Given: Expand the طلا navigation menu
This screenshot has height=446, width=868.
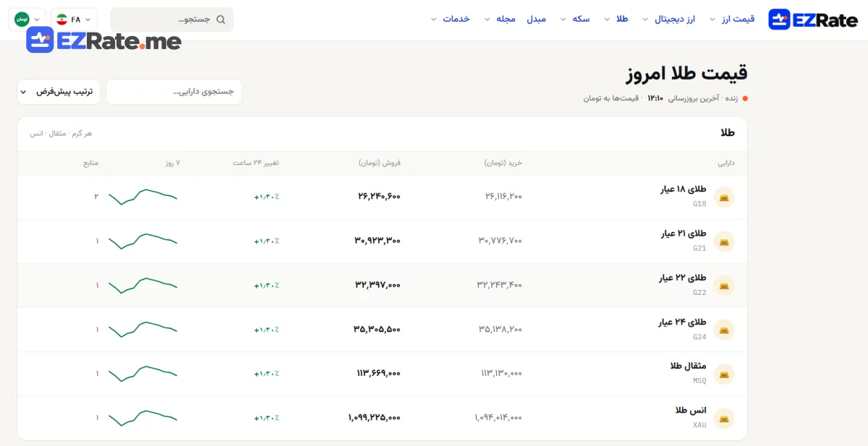Looking at the screenshot, I should click(616, 19).
